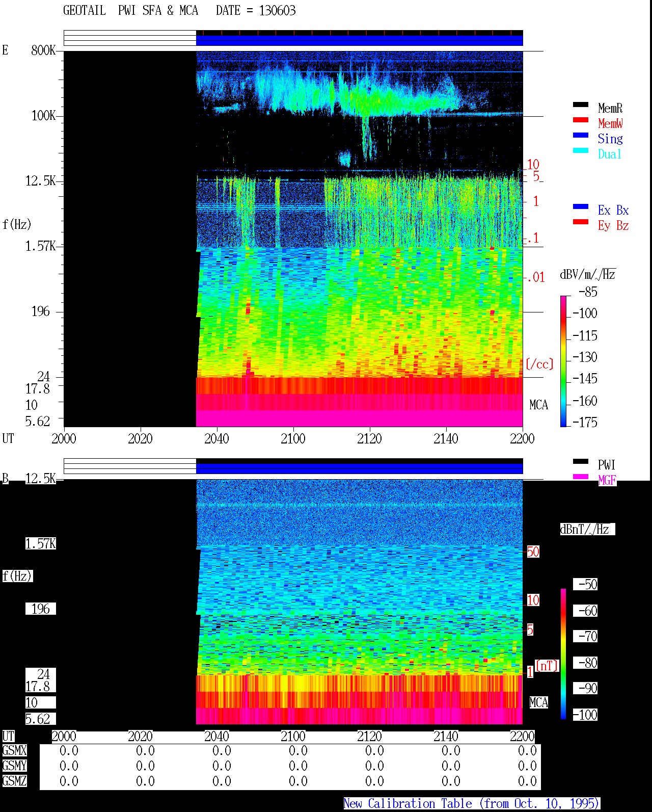
Task: Click the cyan Dual legend swatch
Action: coord(581,151)
